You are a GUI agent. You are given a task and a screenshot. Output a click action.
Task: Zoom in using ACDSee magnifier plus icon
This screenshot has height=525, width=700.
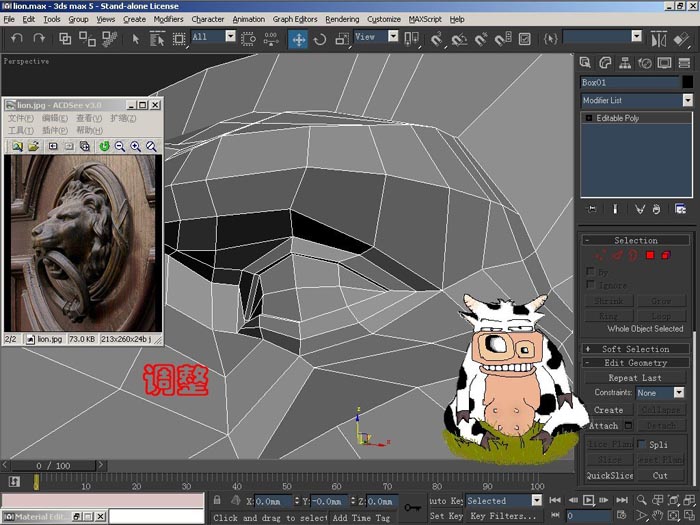tap(136, 146)
